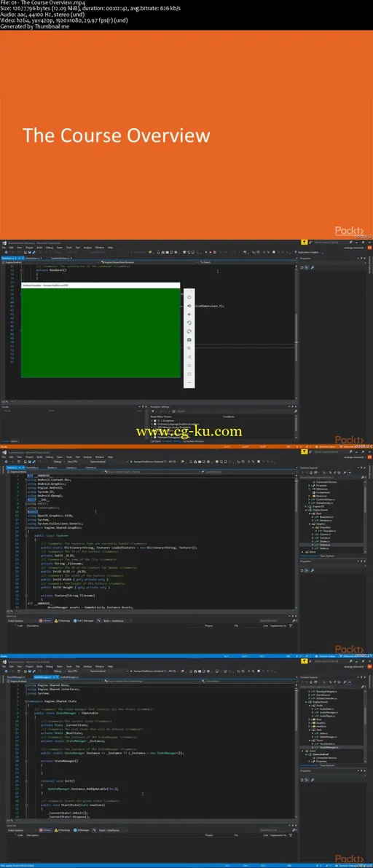The width and height of the screenshot is (373, 868).
Task: Toggle the 0 Errors filter in the StateManager.cs frame
Action: click(47, 830)
